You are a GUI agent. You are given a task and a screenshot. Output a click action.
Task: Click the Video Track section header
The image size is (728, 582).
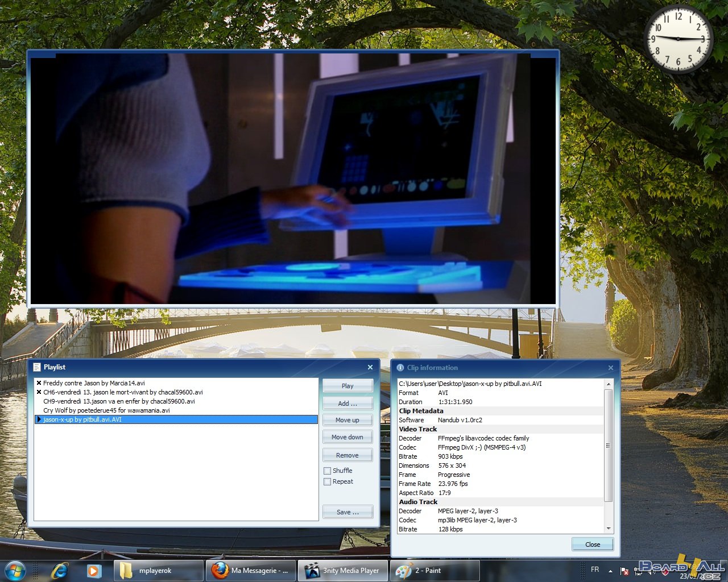[418, 429]
